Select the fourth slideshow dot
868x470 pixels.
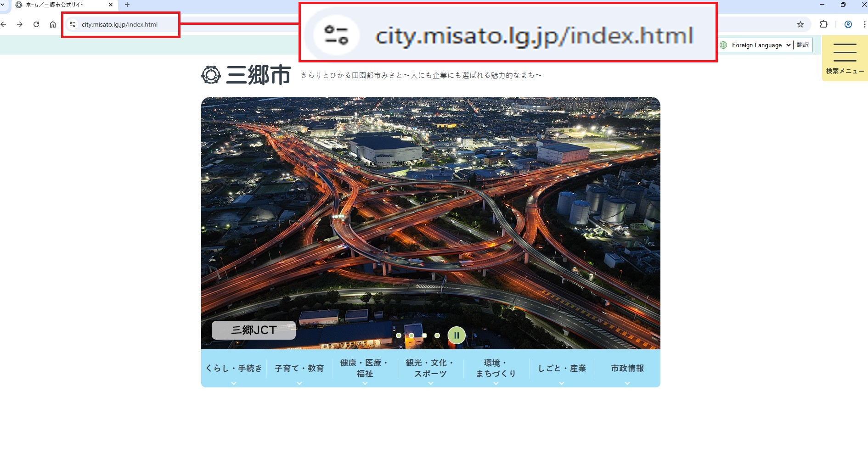point(437,336)
